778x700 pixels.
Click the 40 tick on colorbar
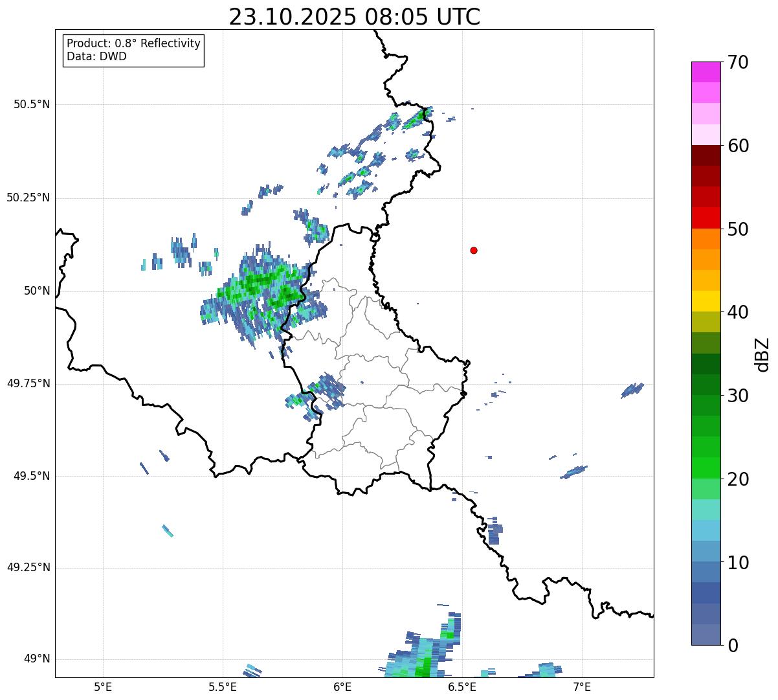click(737, 312)
